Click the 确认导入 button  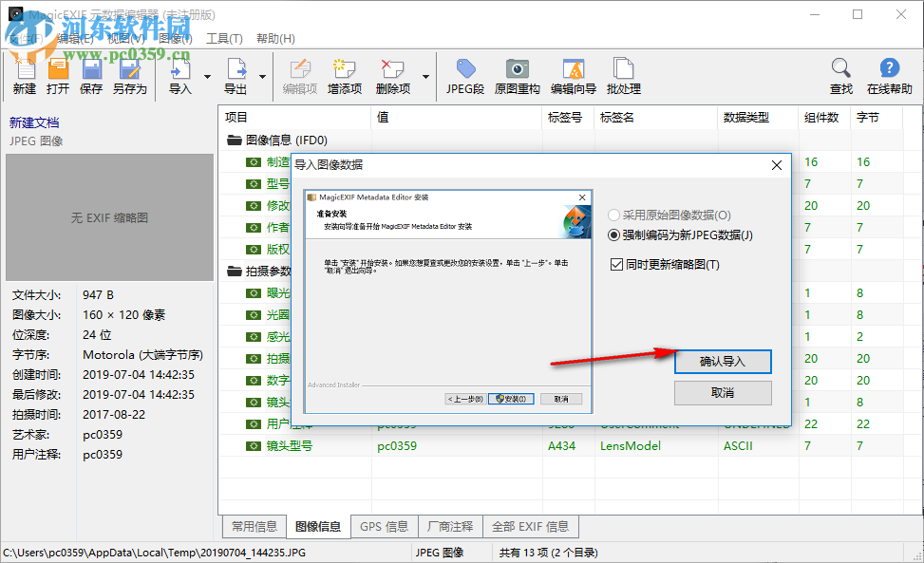(723, 362)
